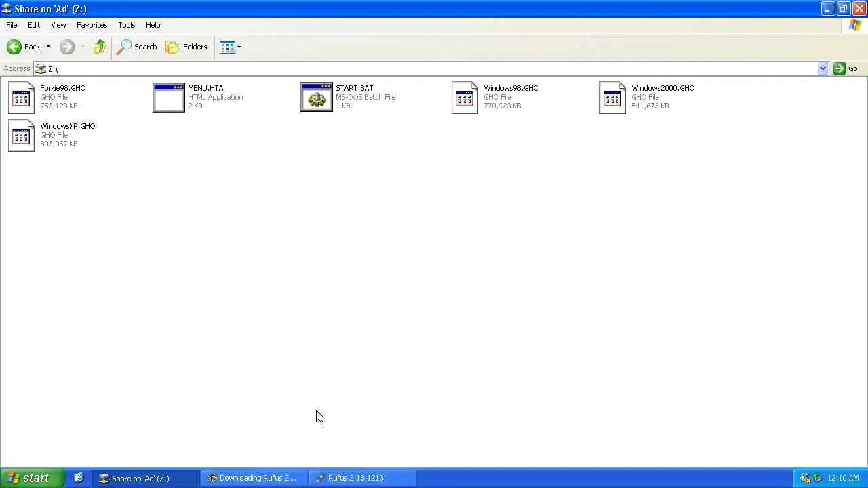Image resolution: width=868 pixels, height=488 pixels.
Task: Open the Back history dropdown arrow
Action: click(48, 47)
